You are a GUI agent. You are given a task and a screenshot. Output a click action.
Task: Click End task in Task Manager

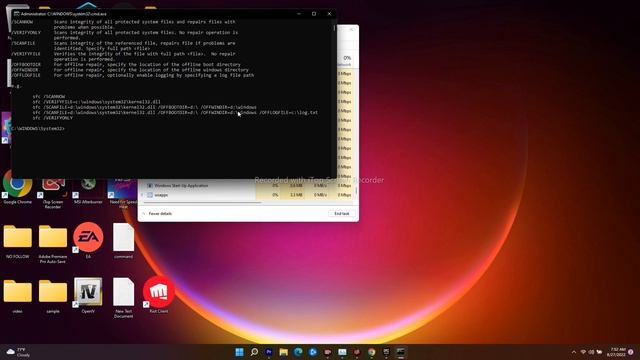point(342,213)
